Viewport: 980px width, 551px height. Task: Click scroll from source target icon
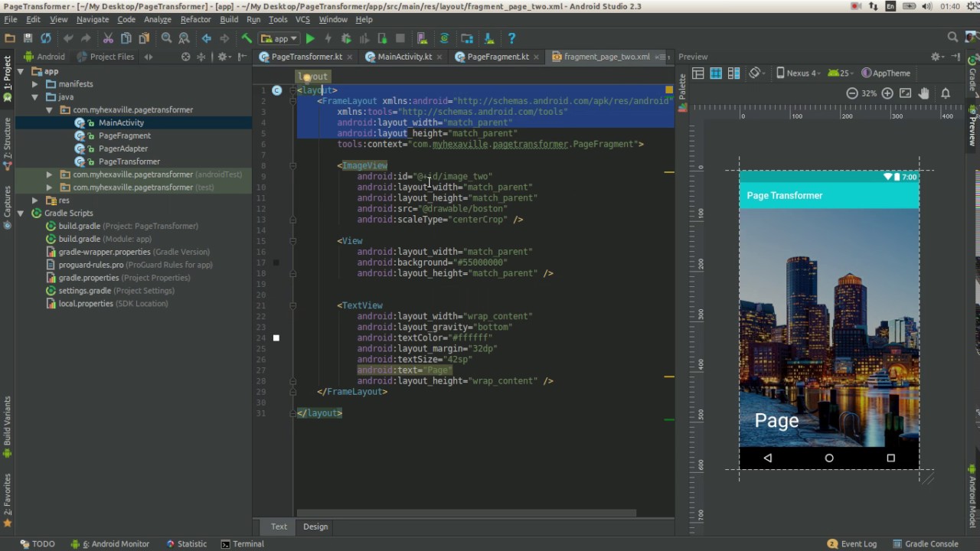pyautogui.click(x=185, y=57)
